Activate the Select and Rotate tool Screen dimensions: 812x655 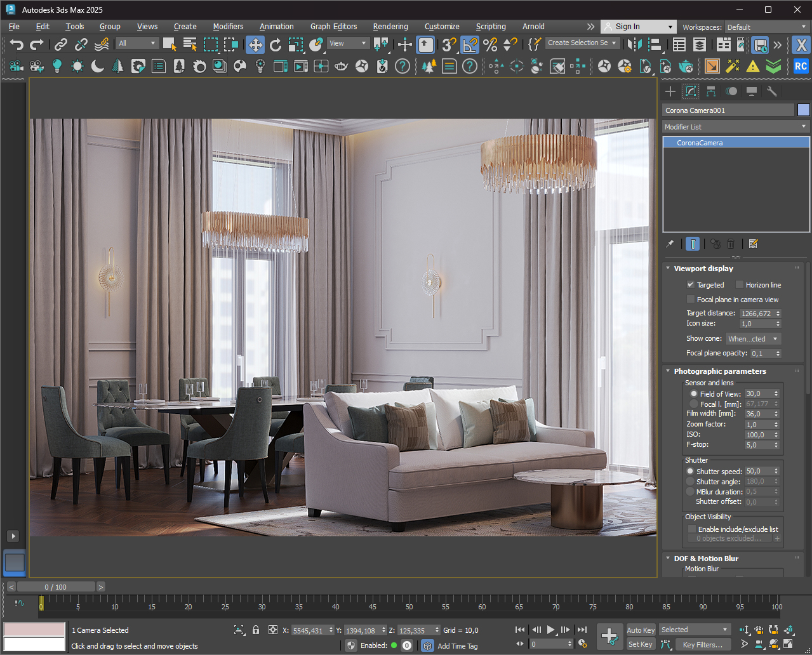click(x=276, y=44)
